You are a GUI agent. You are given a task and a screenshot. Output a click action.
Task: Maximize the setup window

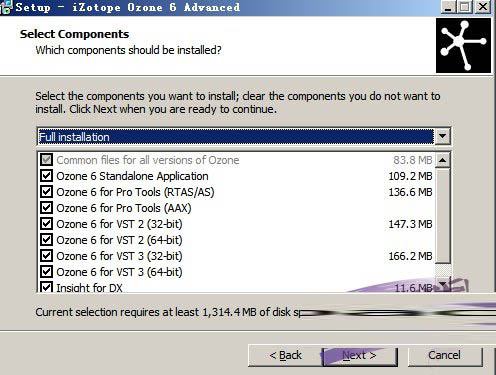pyautogui.click(x=464, y=7)
